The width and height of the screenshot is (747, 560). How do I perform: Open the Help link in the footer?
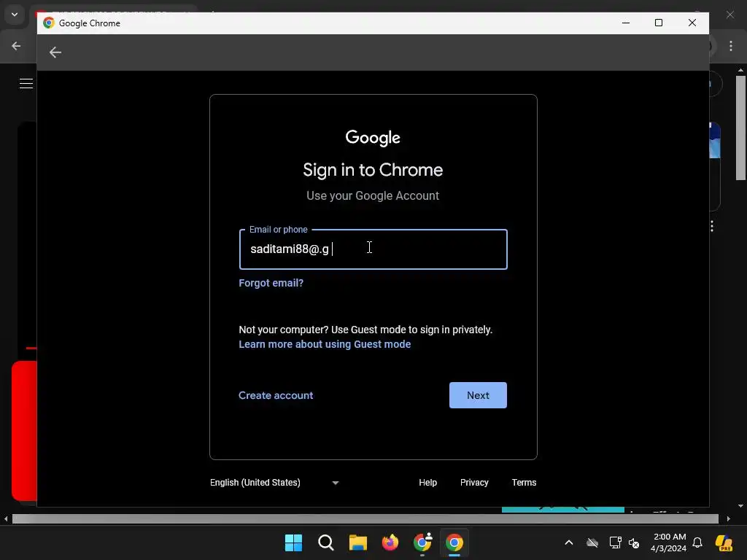coord(427,483)
